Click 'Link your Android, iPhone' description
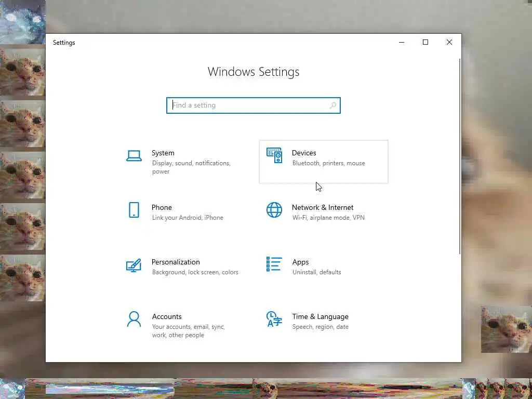The width and height of the screenshot is (532, 399). tap(188, 218)
